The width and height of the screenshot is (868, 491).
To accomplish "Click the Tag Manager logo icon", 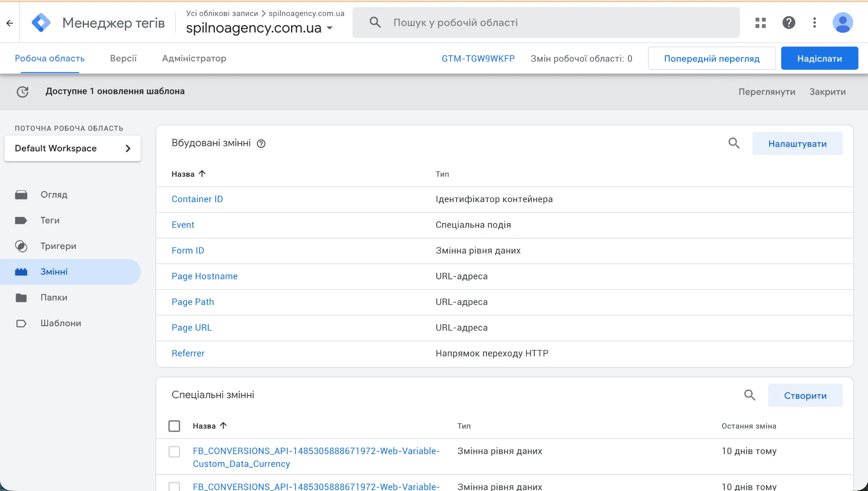I will click(x=41, y=23).
